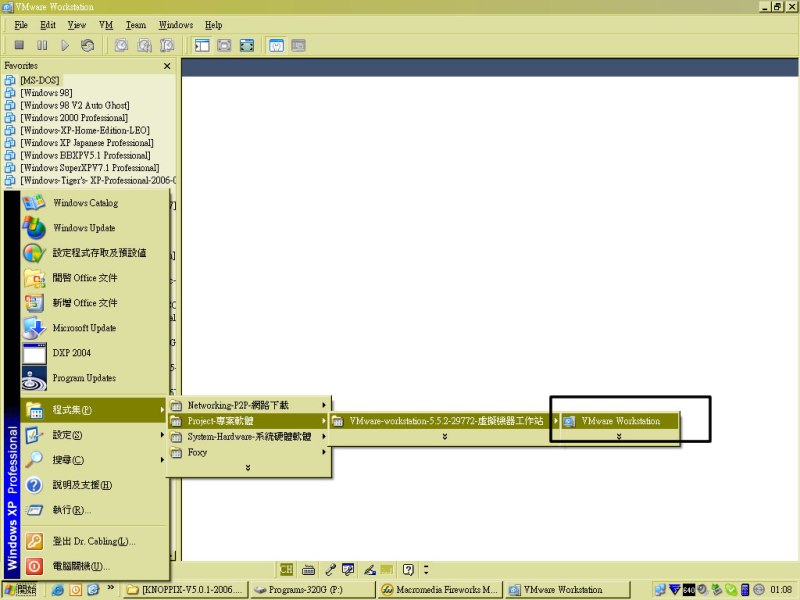
Task: Open Microsoft Update from Start menu
Action: pos(95,328)
